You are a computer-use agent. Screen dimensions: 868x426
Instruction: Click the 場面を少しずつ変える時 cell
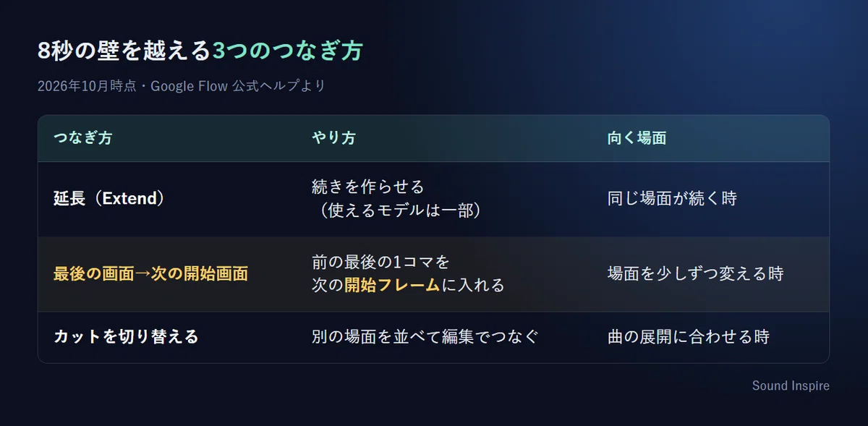click(696, 274)
